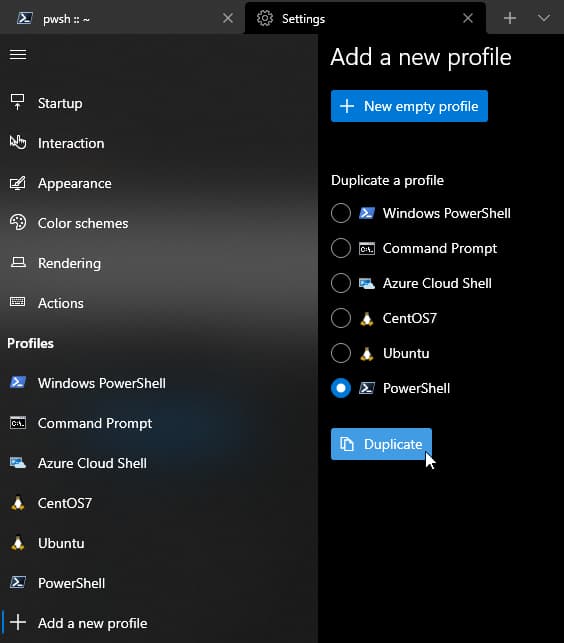
Task: Click New empty profile button
Action: coord(409,106)
